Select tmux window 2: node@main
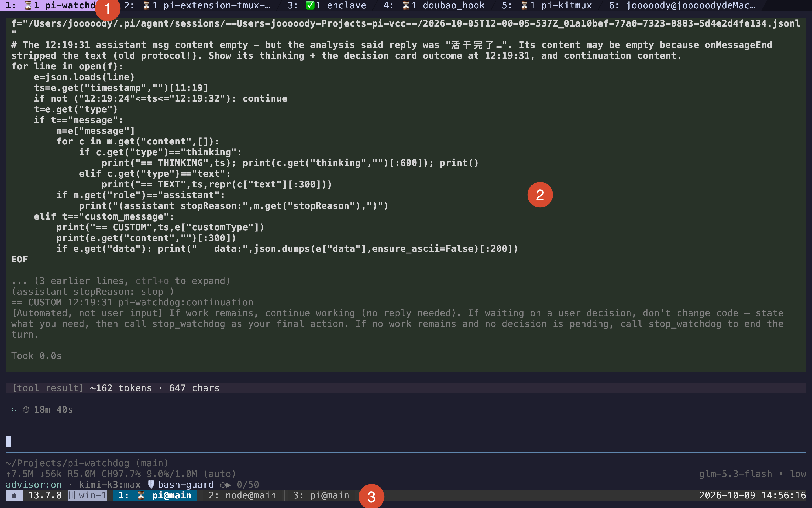This screenshot has height=508, width=812. (242, 495)
